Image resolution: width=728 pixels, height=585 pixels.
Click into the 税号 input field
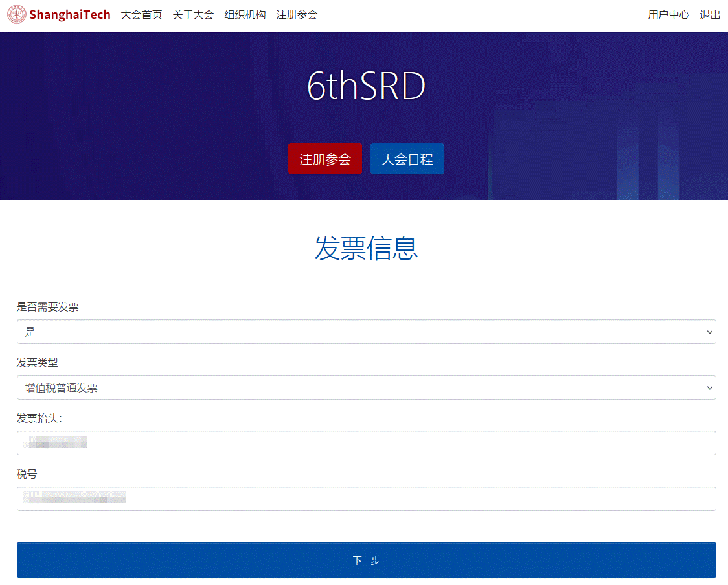pos(366,499)
